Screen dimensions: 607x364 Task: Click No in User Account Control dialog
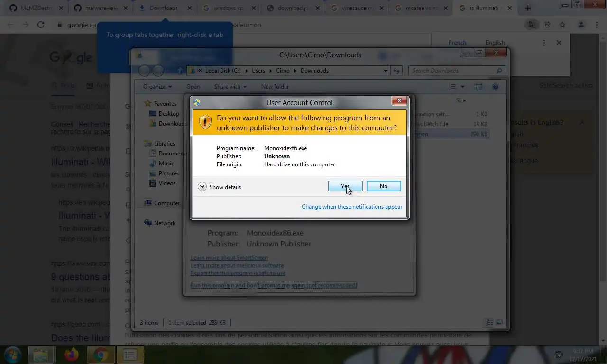click(x=384, y=186)
